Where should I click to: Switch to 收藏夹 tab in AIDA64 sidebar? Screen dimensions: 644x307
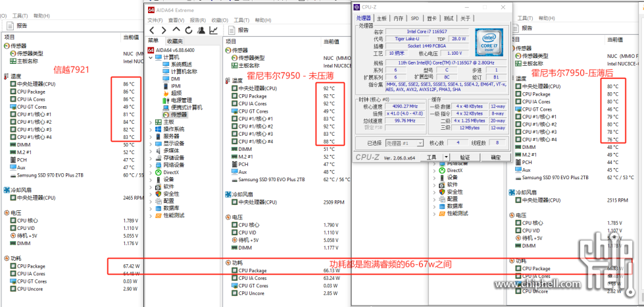174,41
